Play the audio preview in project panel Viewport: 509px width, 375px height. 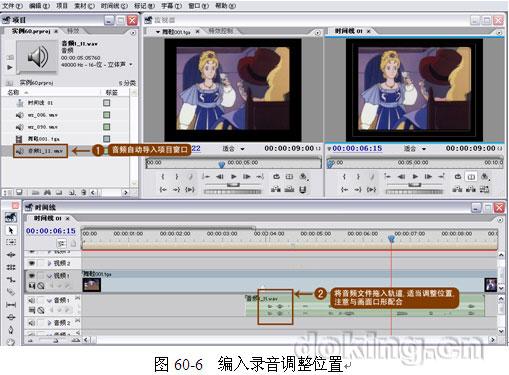click(10, 67)
